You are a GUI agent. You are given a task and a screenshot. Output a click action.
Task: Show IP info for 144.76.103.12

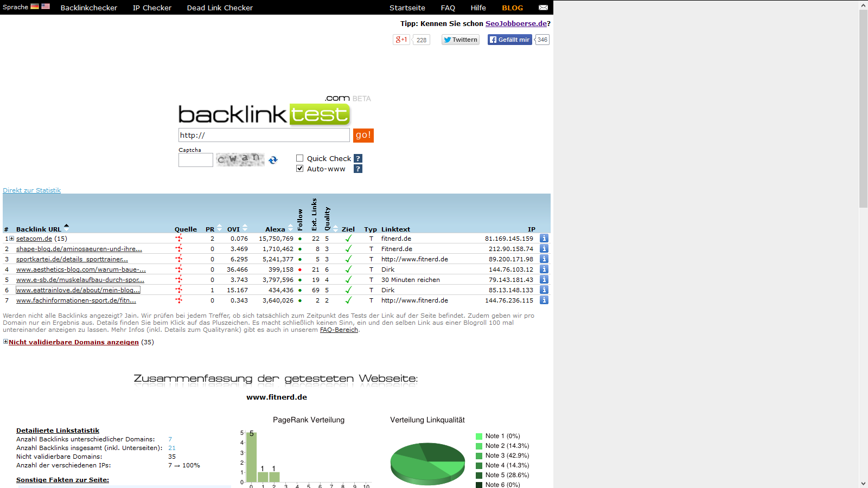[x=544, y=269]
